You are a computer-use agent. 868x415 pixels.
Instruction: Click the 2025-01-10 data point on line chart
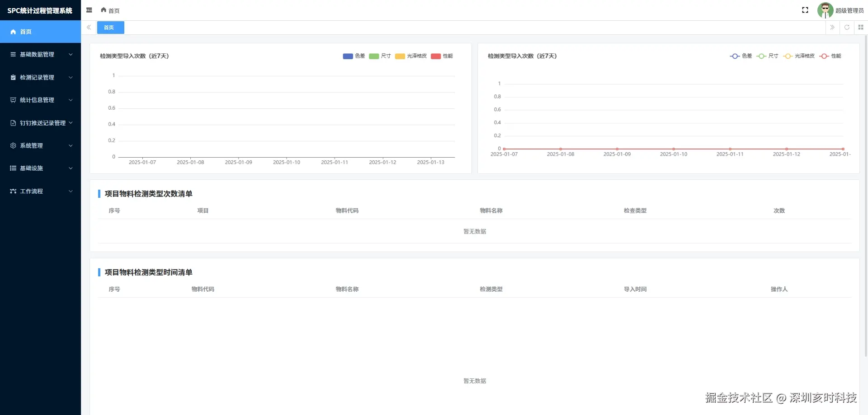[674, 149]
